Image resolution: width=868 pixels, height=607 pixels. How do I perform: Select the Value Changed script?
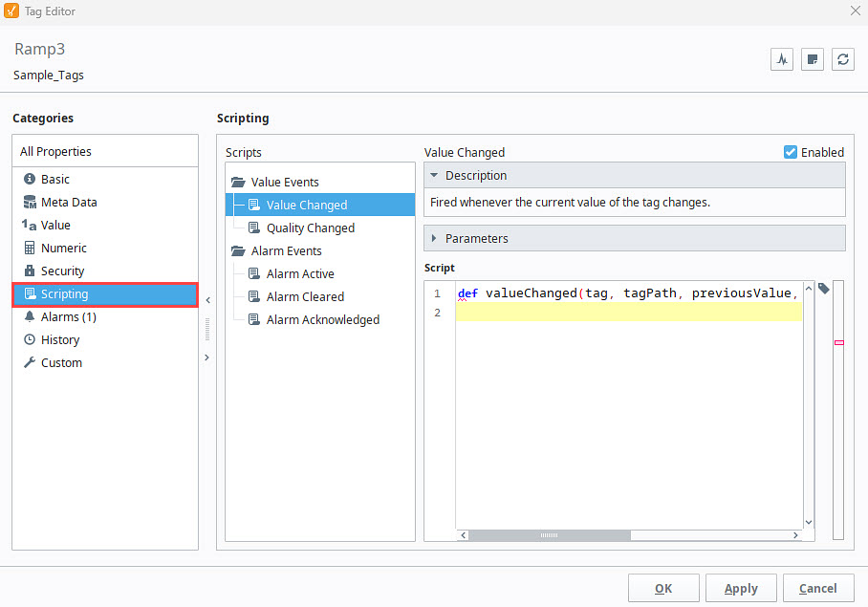[x=320, y=205]
